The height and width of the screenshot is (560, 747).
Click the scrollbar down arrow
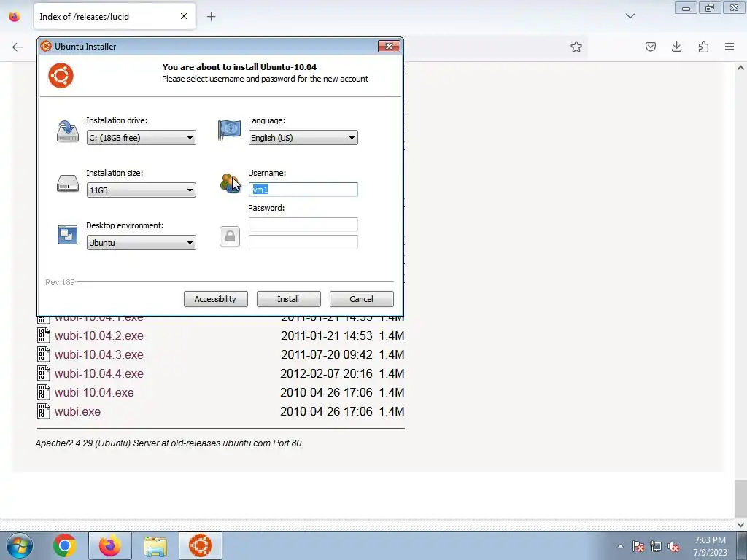point(740,525)
